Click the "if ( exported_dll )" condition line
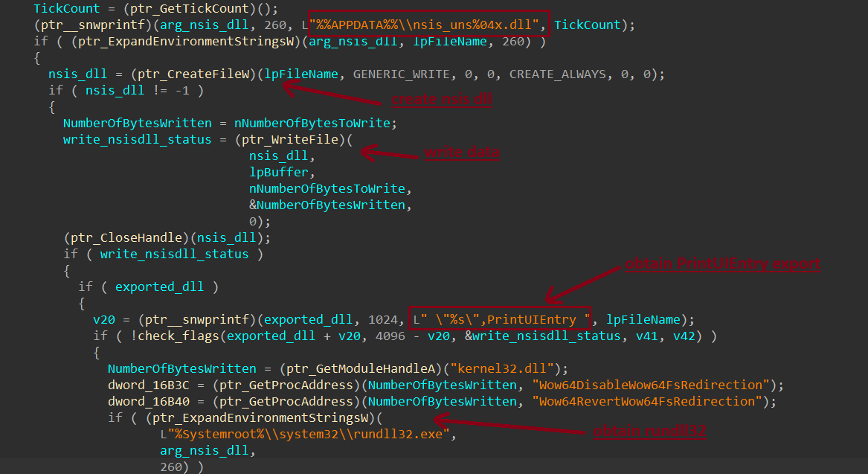 pos(148,286)
